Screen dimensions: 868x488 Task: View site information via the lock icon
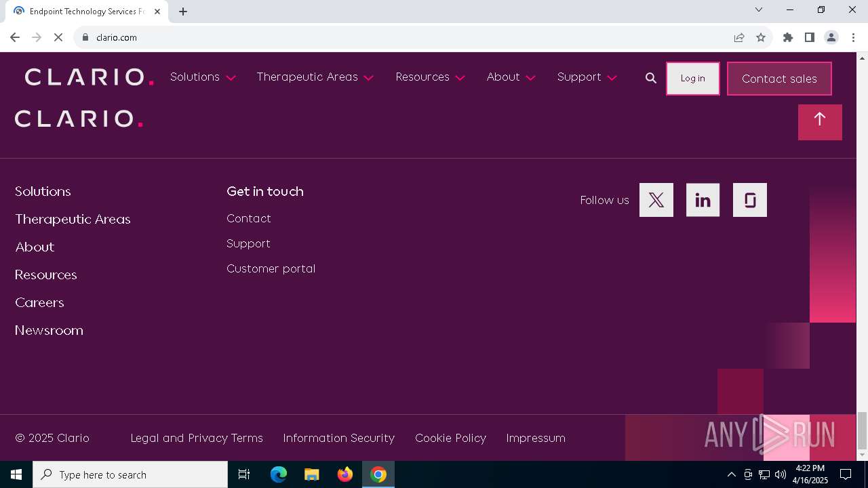(85, 37)
